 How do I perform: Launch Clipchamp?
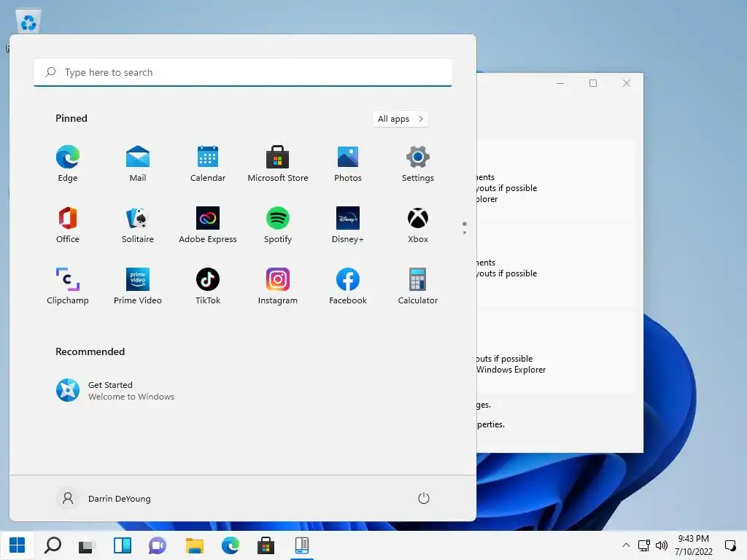click(x=68, y=286)
